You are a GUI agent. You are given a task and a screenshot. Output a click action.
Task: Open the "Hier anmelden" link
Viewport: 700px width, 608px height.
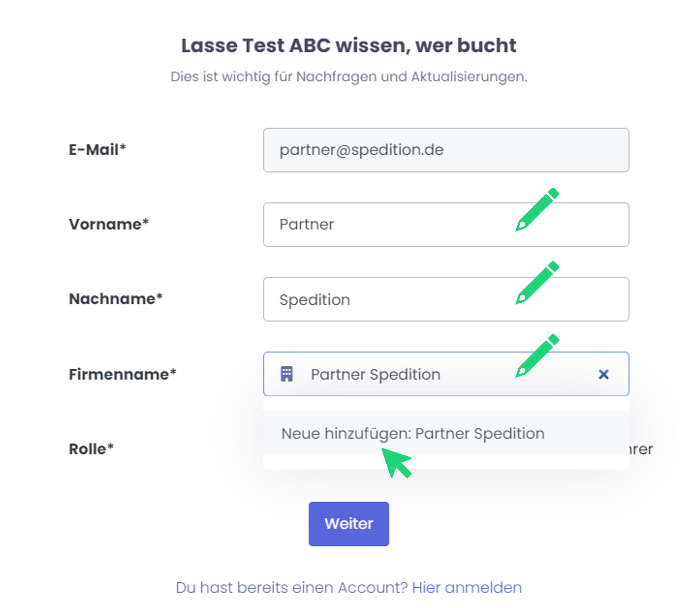(466, 587)
